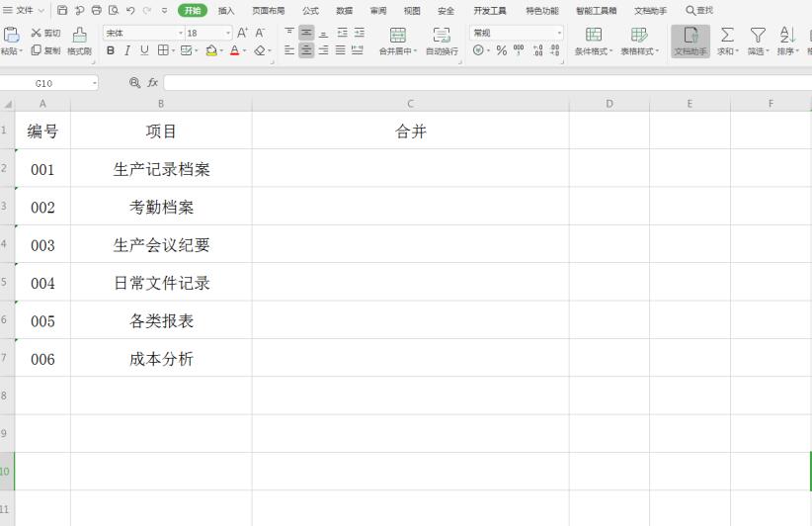Toggle middle vertical alignment
Screen dimensions: 812x526
pyautogui.click(x=306, y=33)
